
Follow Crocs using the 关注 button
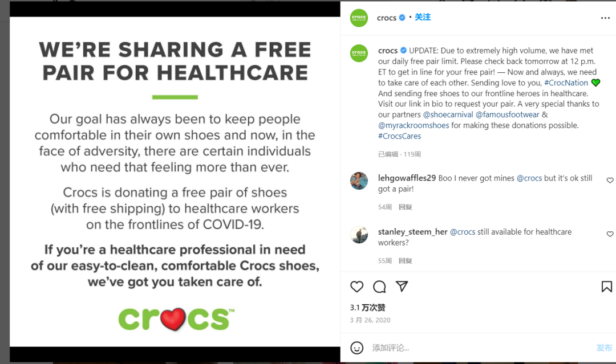[x=423, y=18]
